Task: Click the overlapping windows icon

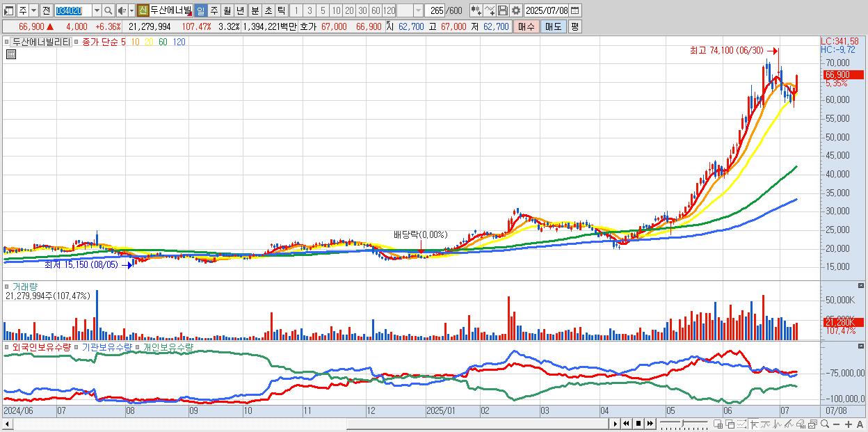Action: 730,424
